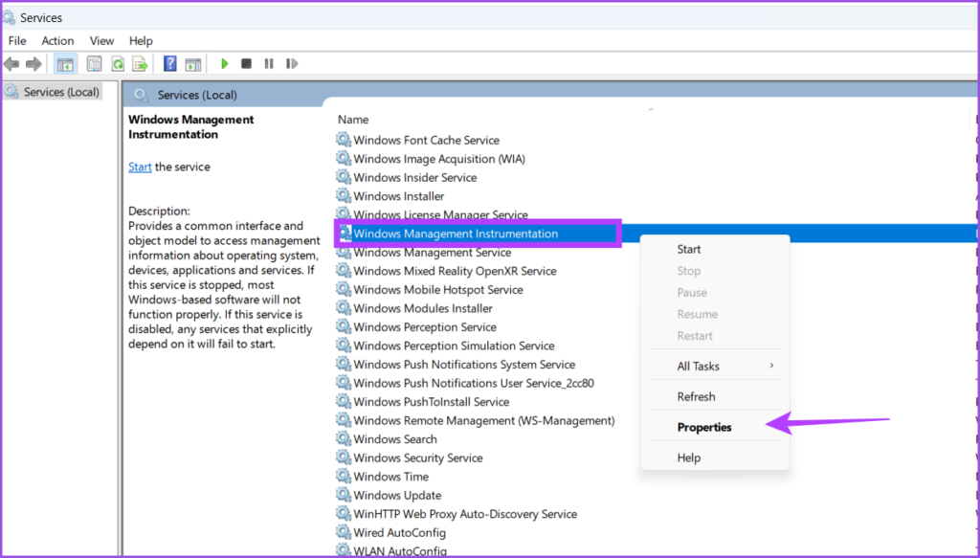The image size is (980, 558).
Task: Choose Refresh in the context menu
Action: 715,397
